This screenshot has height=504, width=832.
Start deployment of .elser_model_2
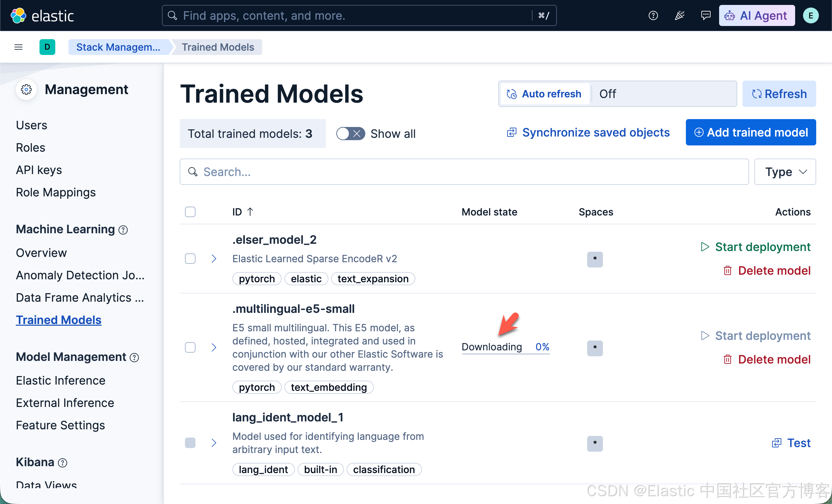pyautogui.click(x=756, y=247)
